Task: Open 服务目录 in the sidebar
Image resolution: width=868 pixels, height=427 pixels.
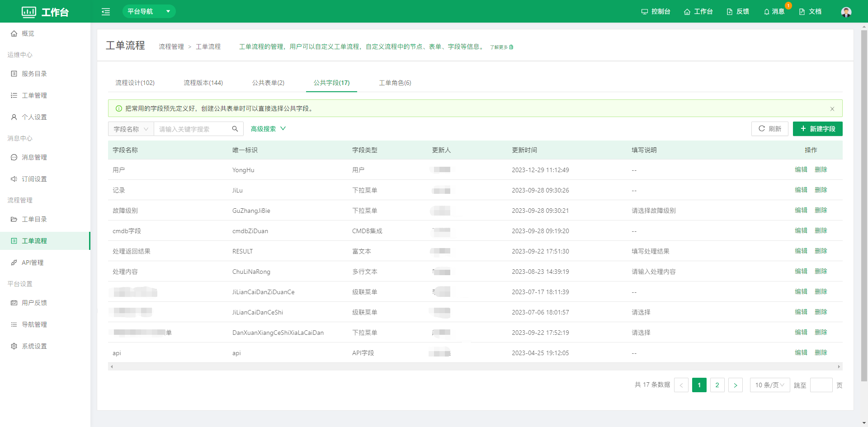Action: pyautogui.click(x=45, y=74)
